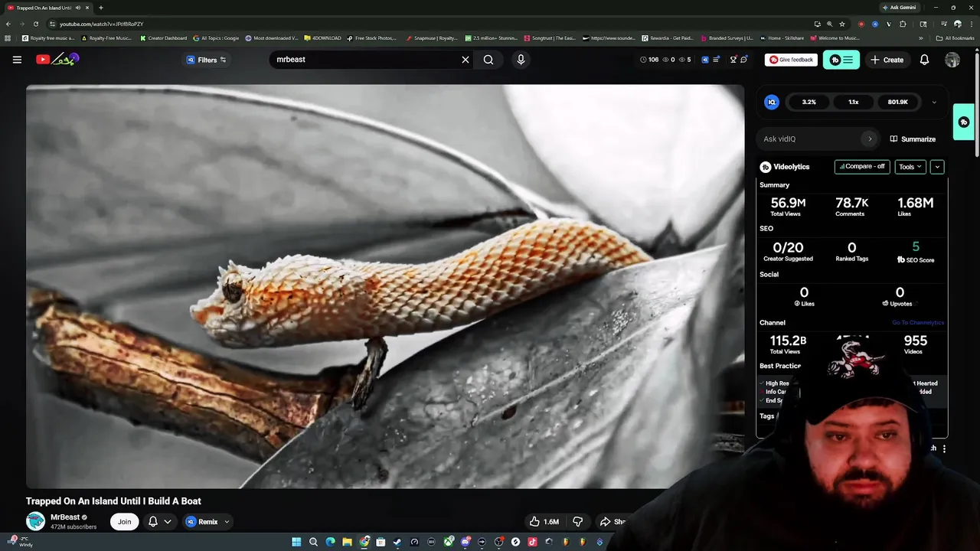
Task: Open the All Bookmarks folder
Action: 955,38
